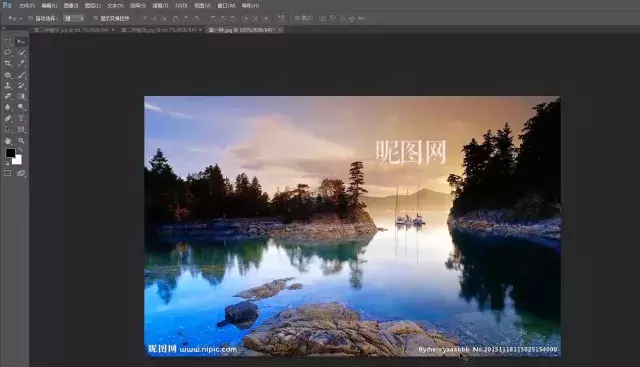The height and width of the screenshot is (367, 640).
Task: Click the lake landscape photo on canvas
Action: point(352,226)
